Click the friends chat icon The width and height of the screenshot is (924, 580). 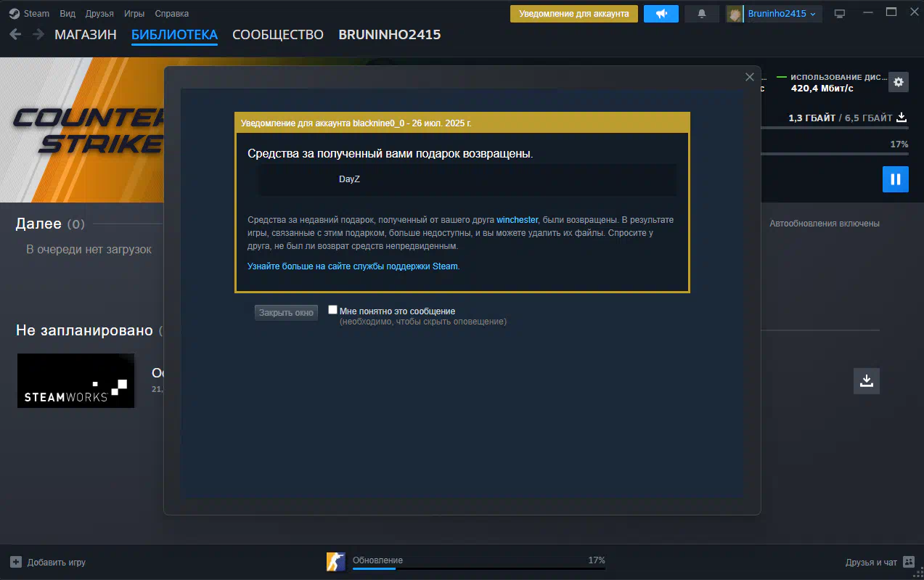click(909, 562)
